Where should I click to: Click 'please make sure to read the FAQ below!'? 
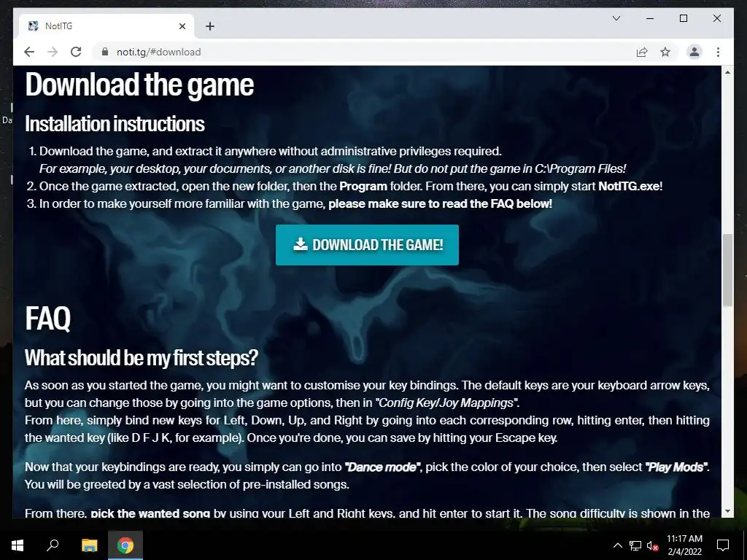point(440,204)
